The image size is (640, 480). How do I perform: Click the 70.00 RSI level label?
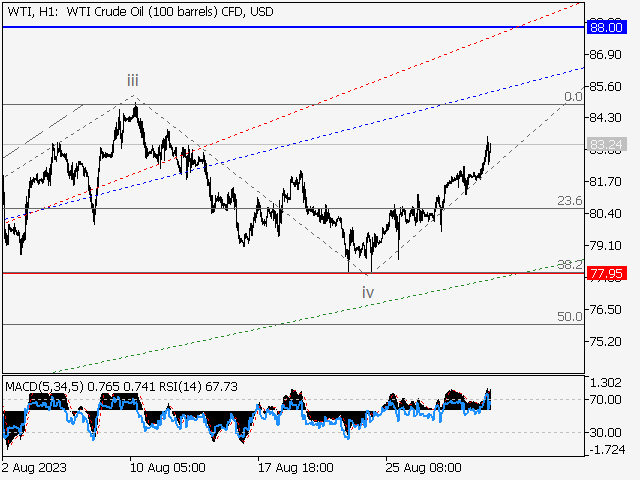coord(606,400)
